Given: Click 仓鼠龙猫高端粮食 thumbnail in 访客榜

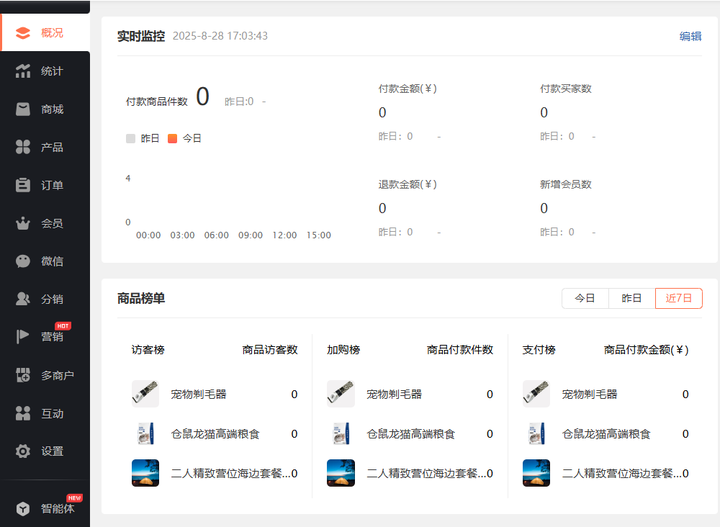Looking at the screenshot, I should [x=145, y=433].
